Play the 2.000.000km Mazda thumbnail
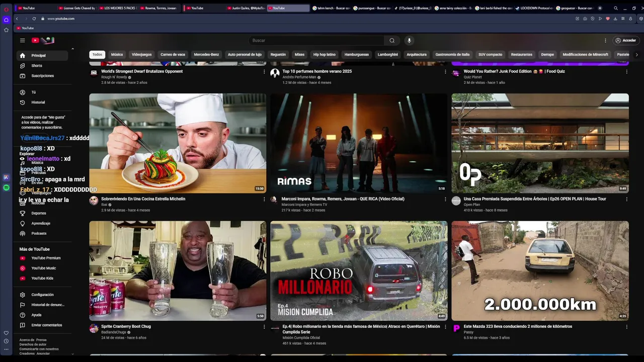The width and height of the screenshot is (644, 362). (x=540, y=271)
